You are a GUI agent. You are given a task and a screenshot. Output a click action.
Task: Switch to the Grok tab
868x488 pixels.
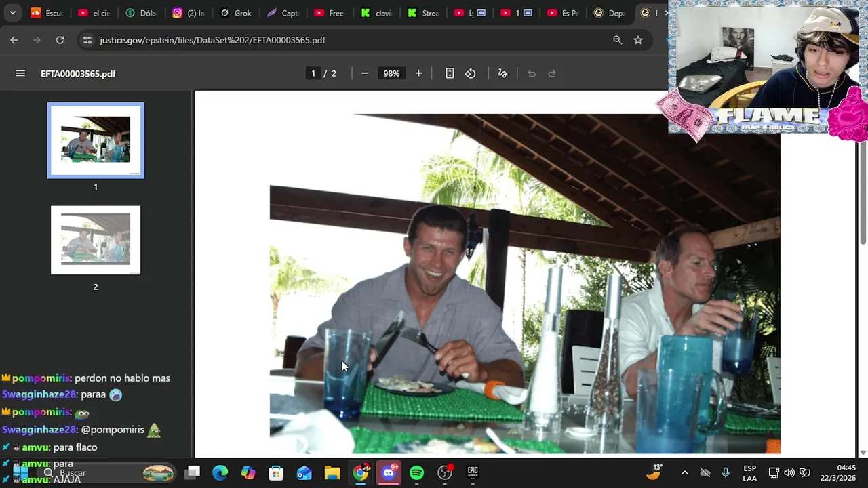[235, 13]
